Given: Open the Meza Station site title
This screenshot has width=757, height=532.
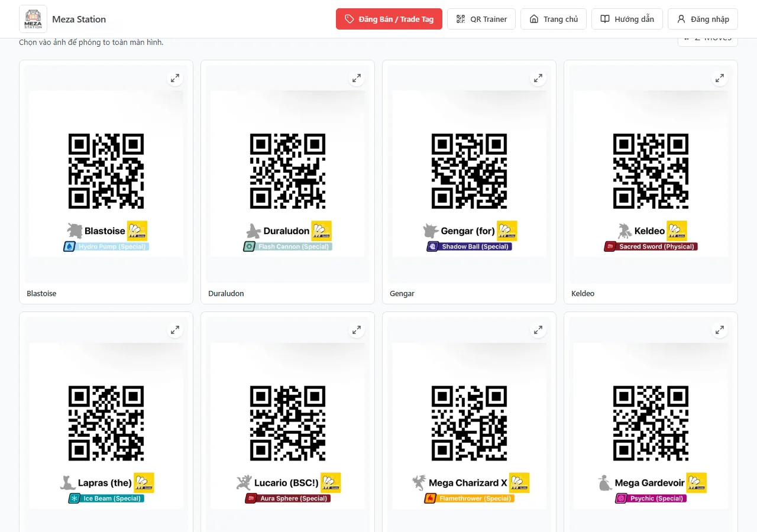Looking at the screenshot, I should click(x=79, y=19).
